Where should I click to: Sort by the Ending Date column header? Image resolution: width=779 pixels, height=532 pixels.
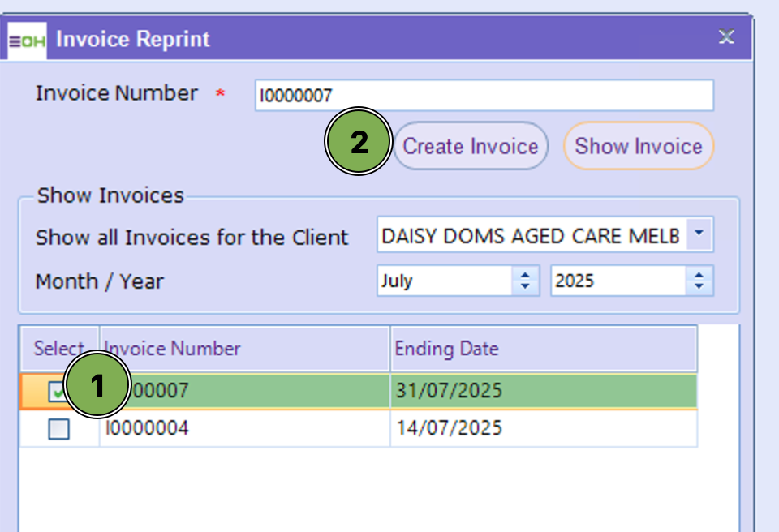coord(542,349)
